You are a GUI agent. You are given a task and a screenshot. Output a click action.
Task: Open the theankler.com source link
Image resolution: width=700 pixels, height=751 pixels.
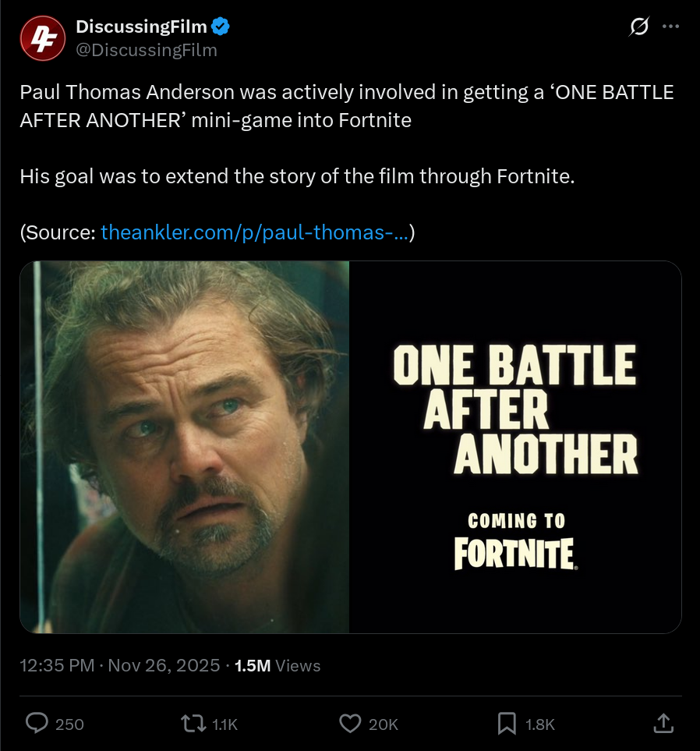pyautogui.click(x=255, y=232)
